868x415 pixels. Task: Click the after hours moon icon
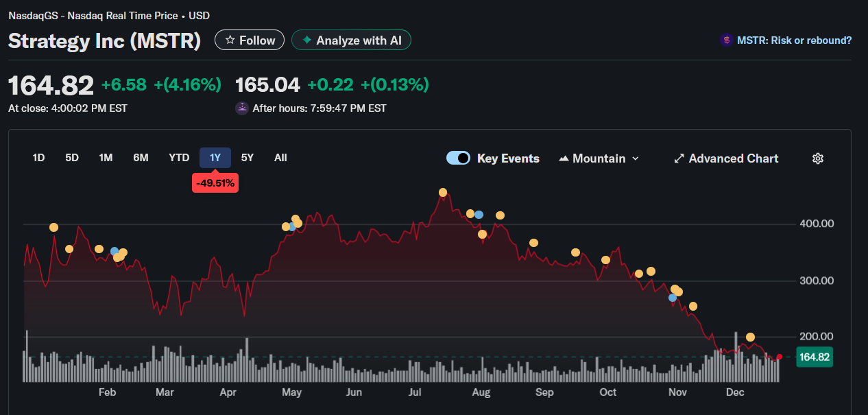click(x=241, y=108)
